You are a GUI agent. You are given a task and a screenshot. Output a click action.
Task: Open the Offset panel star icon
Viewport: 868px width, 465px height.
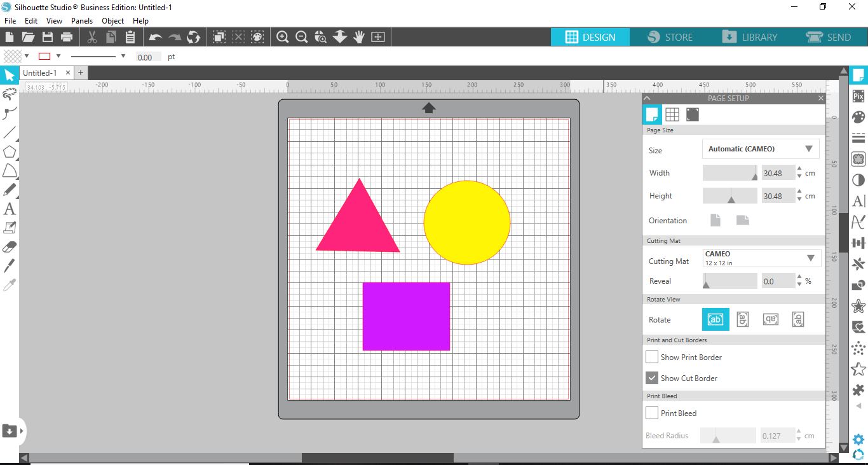tap(858, 305)
